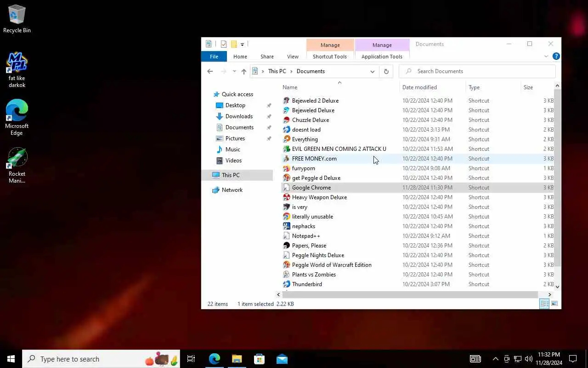
Task: Select the Rocket Mania desktop shortcut
Action: (x=17, y=166)
